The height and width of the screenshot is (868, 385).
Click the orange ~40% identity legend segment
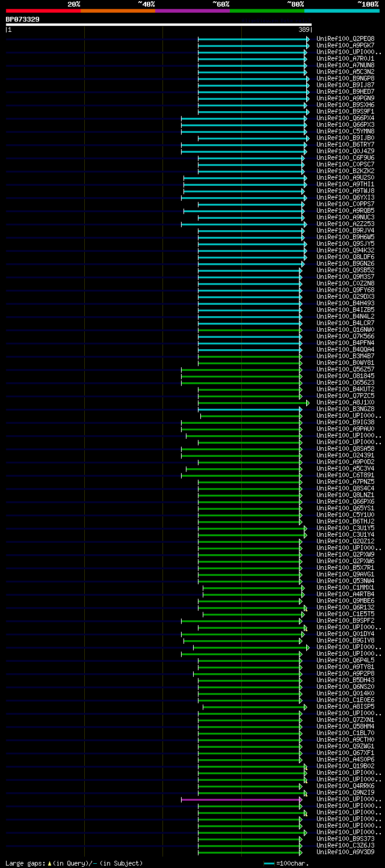[118, 11]
